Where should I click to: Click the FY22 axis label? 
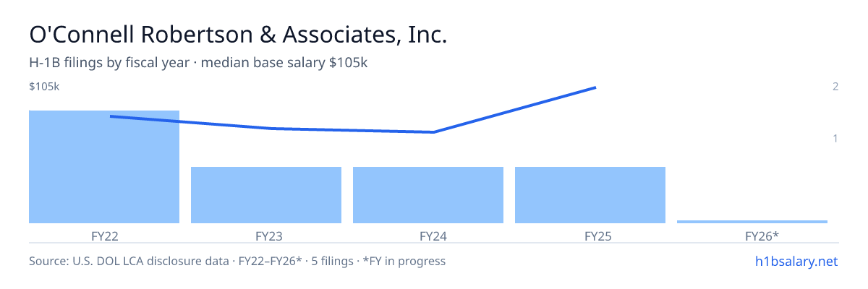[x=104, y=236]
